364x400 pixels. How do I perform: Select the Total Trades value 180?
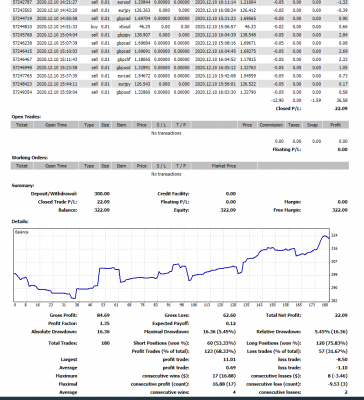pos(105,343)
